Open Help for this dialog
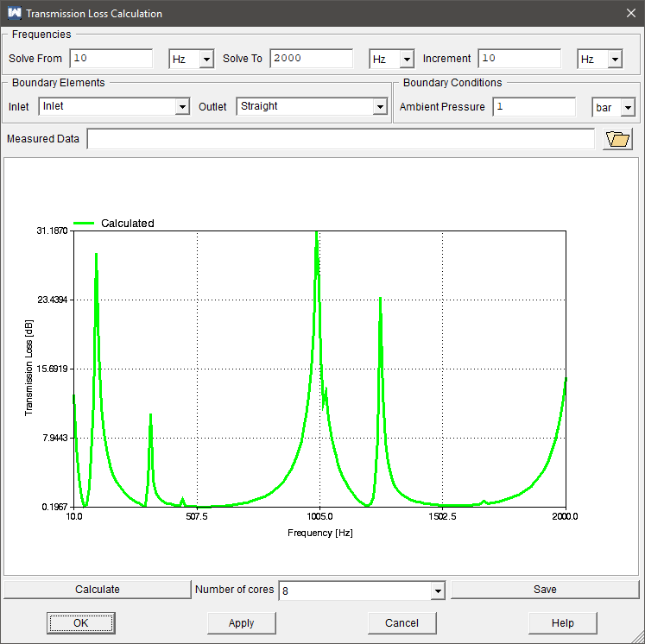This screenshot has height=644, width=645. coord(563,623)
